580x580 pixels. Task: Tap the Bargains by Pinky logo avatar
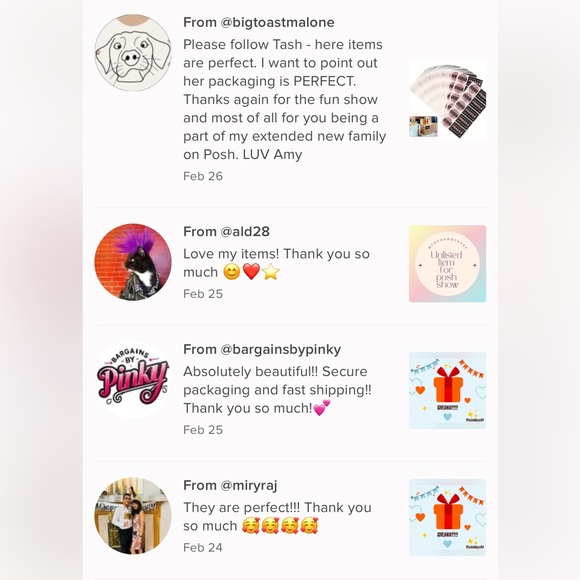(133, 380)
